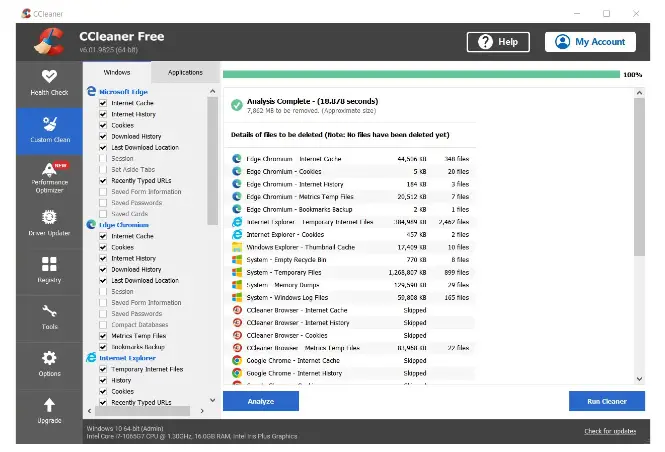This screenshot has width=665, height=452.
Task: Open Performance Optimizer
Action: click(x=49, y=178)
